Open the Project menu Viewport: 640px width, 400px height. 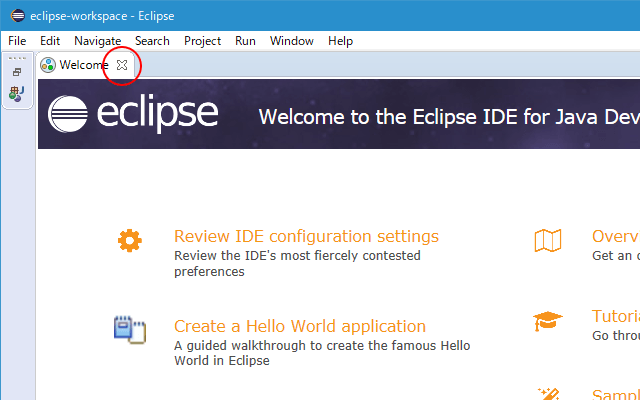point(202,41)
